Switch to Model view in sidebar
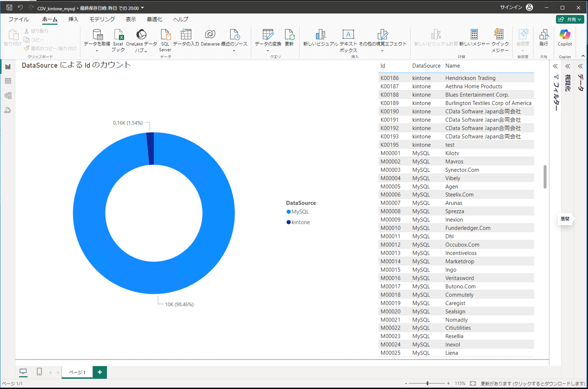The height and width of the screenshot is (389, 588). click(8, 96)
